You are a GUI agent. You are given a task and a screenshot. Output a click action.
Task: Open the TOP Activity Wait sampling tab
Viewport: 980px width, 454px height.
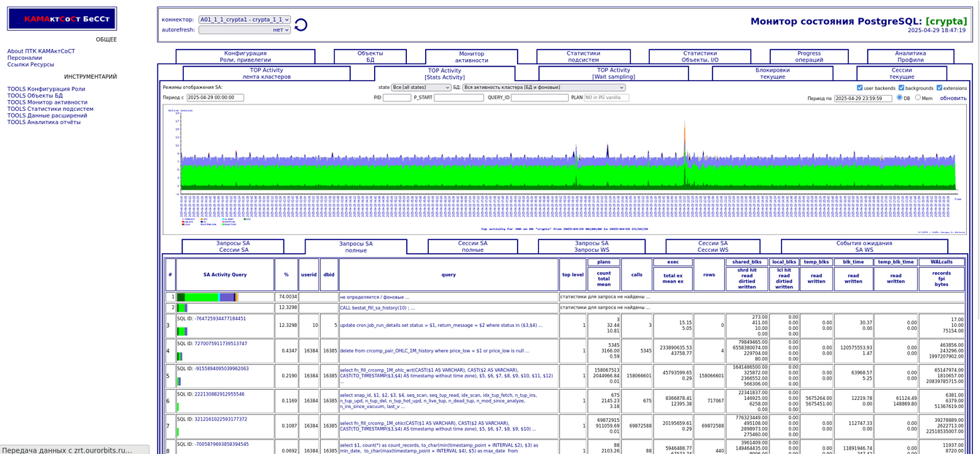613,74
